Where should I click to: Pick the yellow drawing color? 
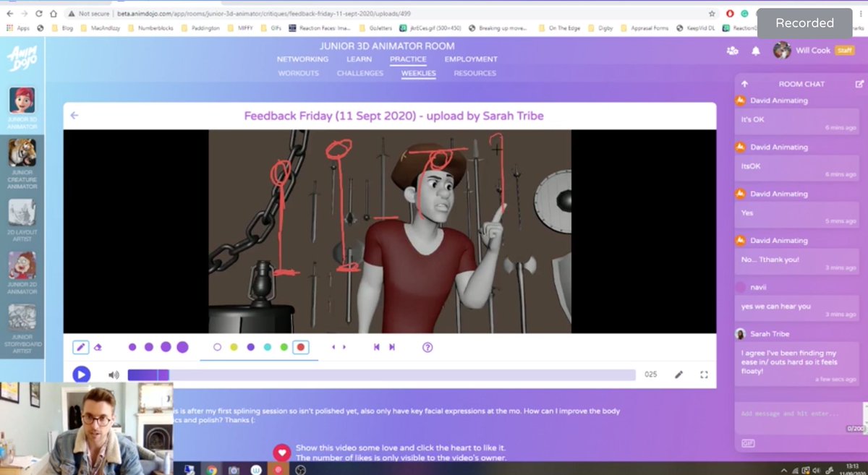(x=234, y=347)
